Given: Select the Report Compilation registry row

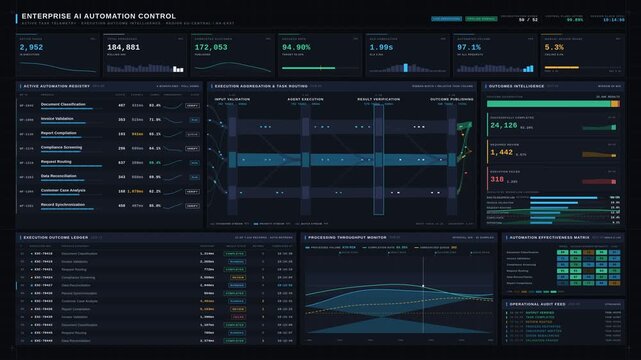Looking at the screenshot, I should pos(109,134).
